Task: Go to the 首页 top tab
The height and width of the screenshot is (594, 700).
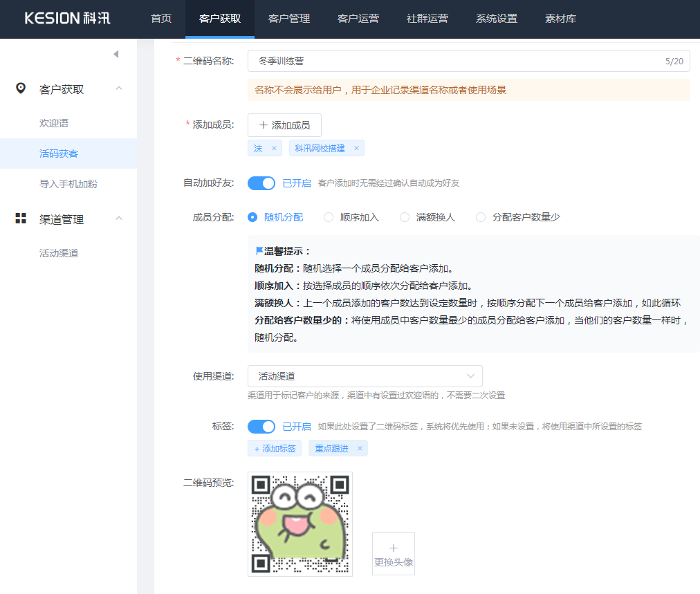Action: tap(161, 18)
